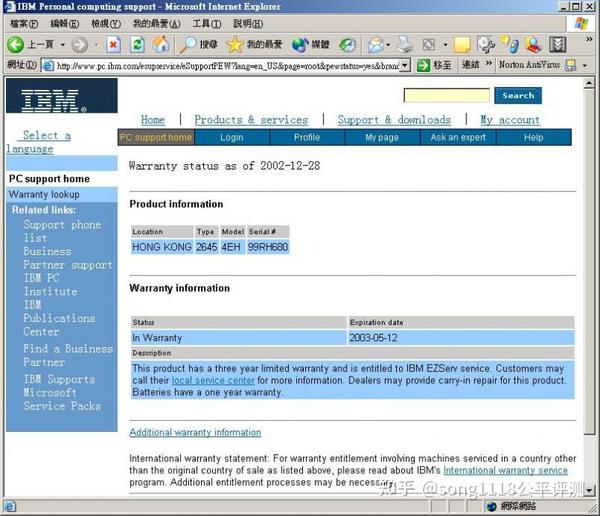Select the PC support home tab

point(156,137)
